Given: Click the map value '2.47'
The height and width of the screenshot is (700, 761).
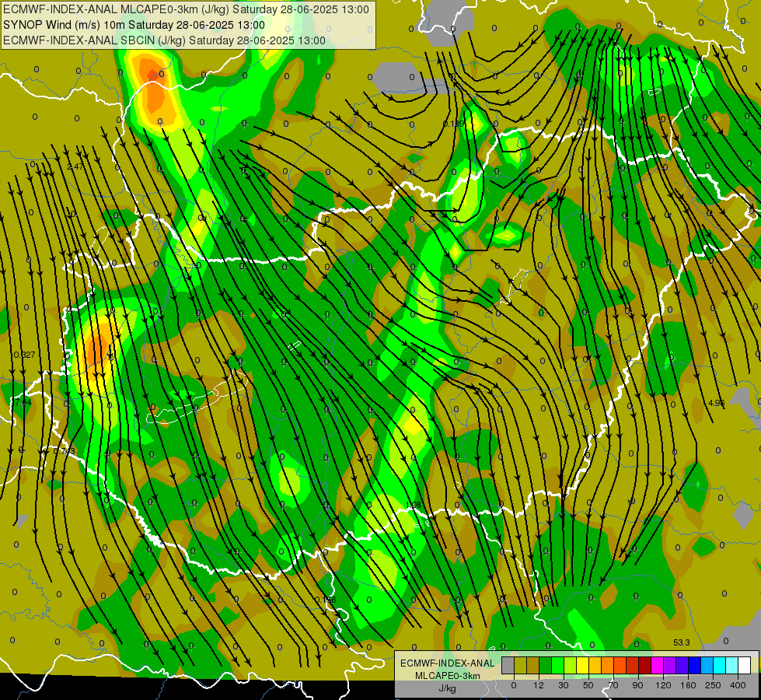Looking at the screenshot, I should coord(75,166).
